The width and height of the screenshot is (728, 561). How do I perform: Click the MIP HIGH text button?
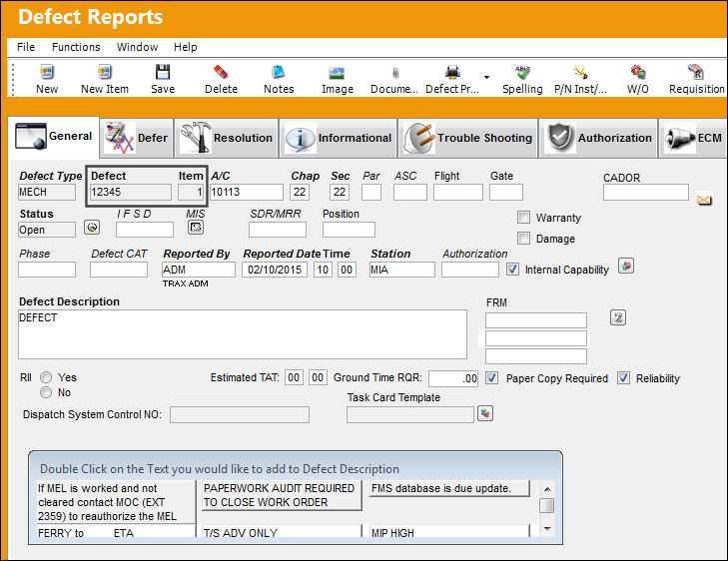click(449, 532)
